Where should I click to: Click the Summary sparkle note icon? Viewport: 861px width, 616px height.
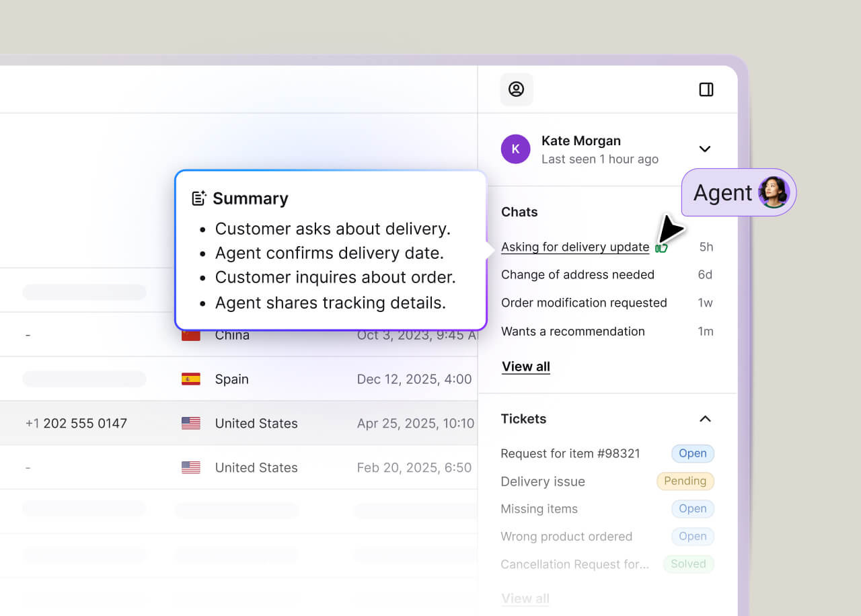point(198,198)
